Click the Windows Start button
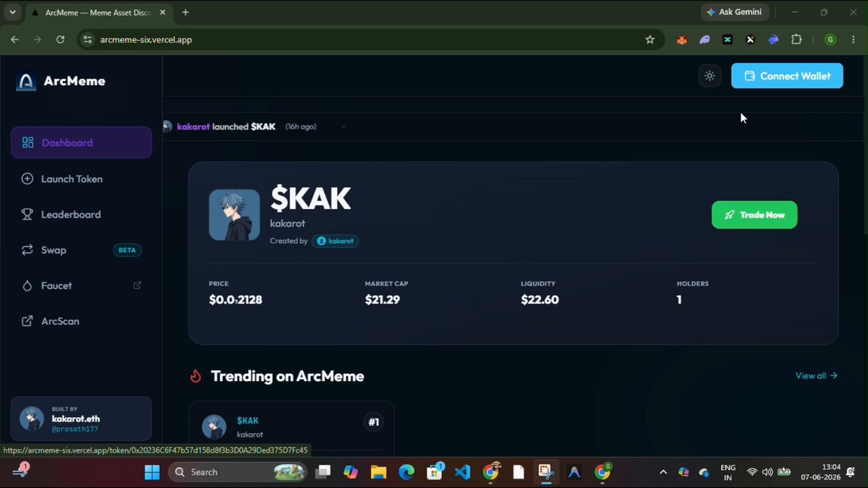Image resolution: width=868 pixels, height=488 pixels. (152, 472)
